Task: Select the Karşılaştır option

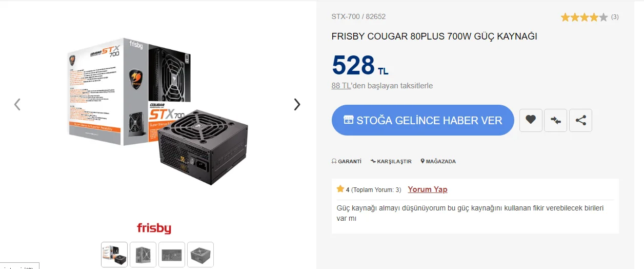Action: pos(391,161)
